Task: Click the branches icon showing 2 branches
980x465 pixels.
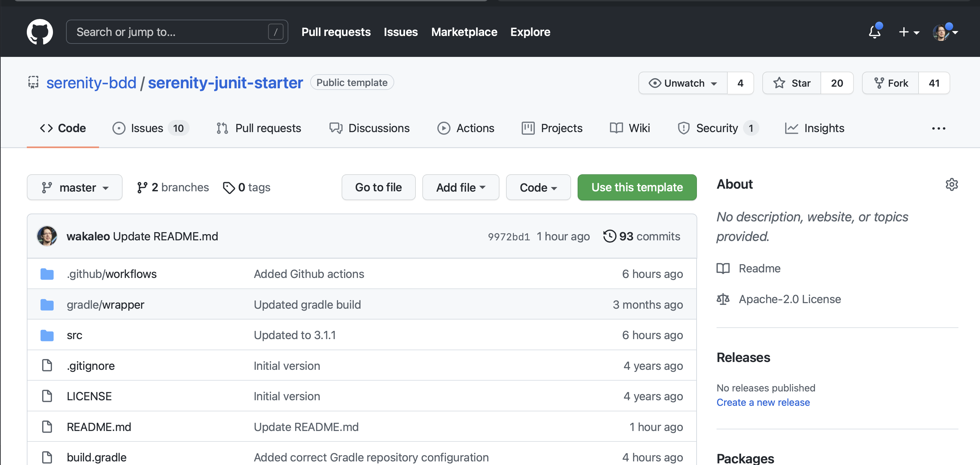Action: 142,187
